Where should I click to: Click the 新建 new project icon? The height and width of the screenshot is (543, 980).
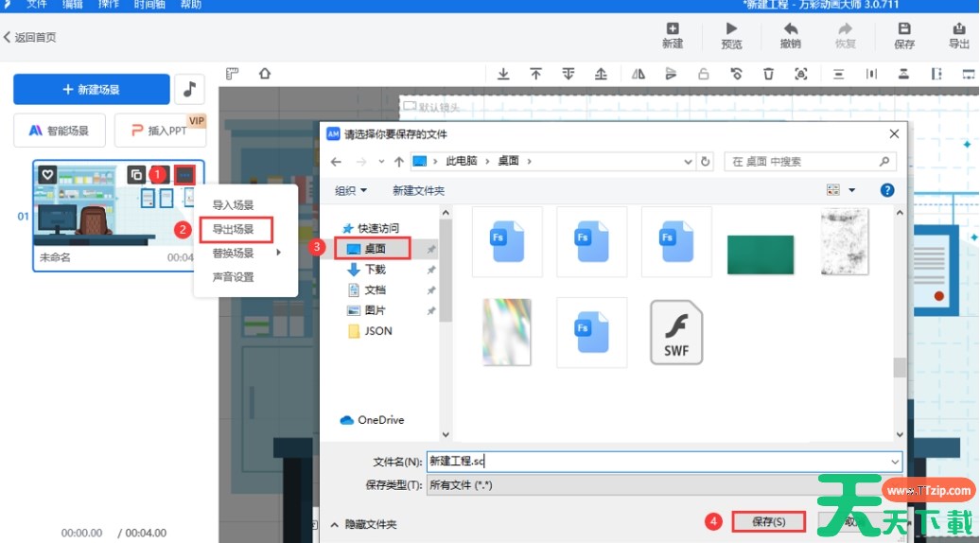(673, 28)
